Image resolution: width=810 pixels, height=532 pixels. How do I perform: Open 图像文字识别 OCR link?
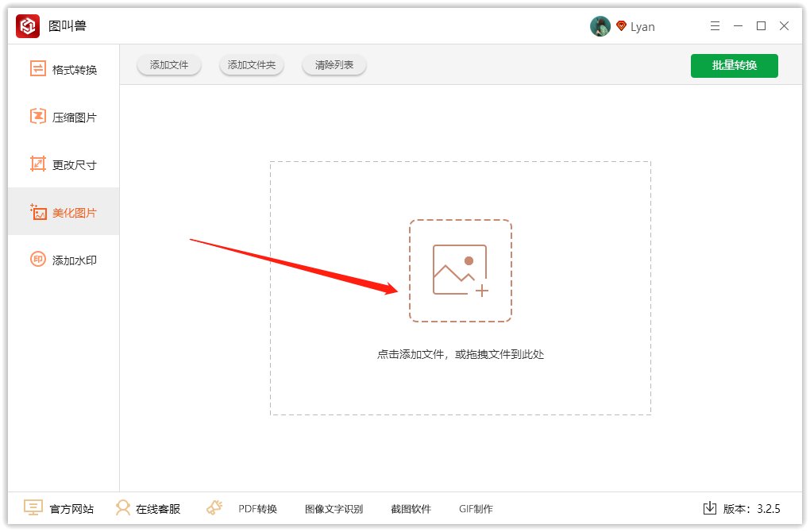click(334, 509)
